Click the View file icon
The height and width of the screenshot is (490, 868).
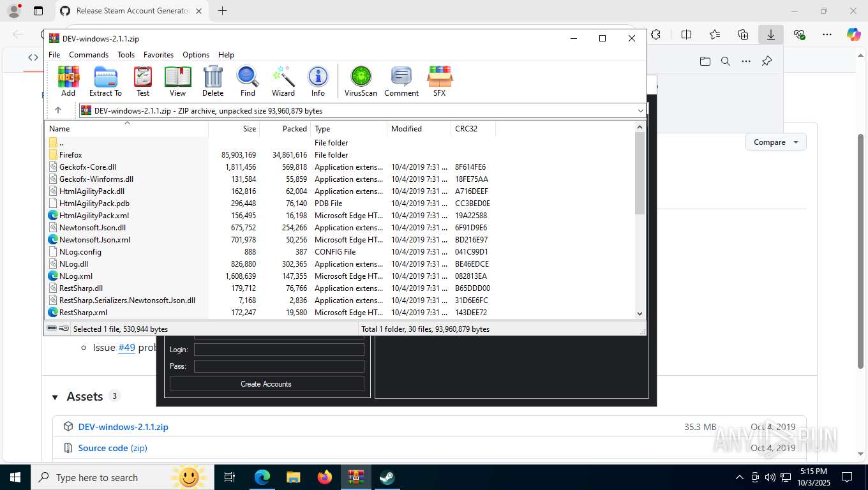click(177, 81)
